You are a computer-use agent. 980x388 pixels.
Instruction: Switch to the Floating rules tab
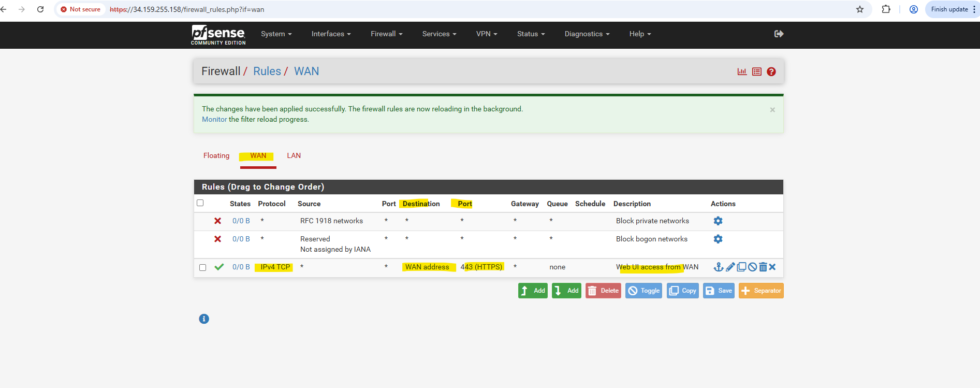click(216, 155)
